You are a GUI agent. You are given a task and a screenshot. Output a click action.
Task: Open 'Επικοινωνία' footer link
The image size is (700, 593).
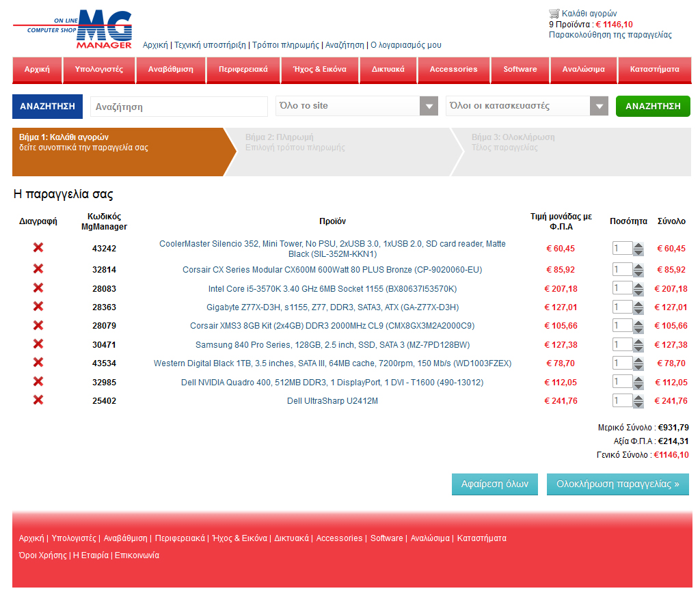click(137, 555)
